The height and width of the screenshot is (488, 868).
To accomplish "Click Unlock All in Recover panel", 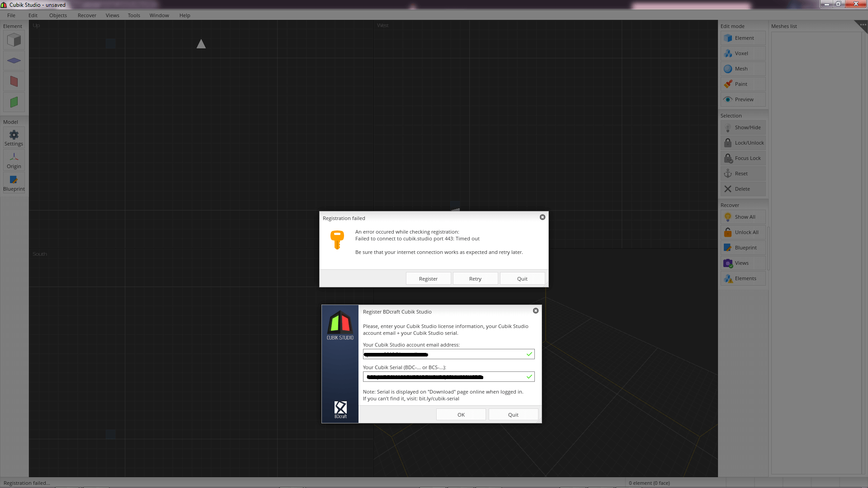I will [743, 232].
